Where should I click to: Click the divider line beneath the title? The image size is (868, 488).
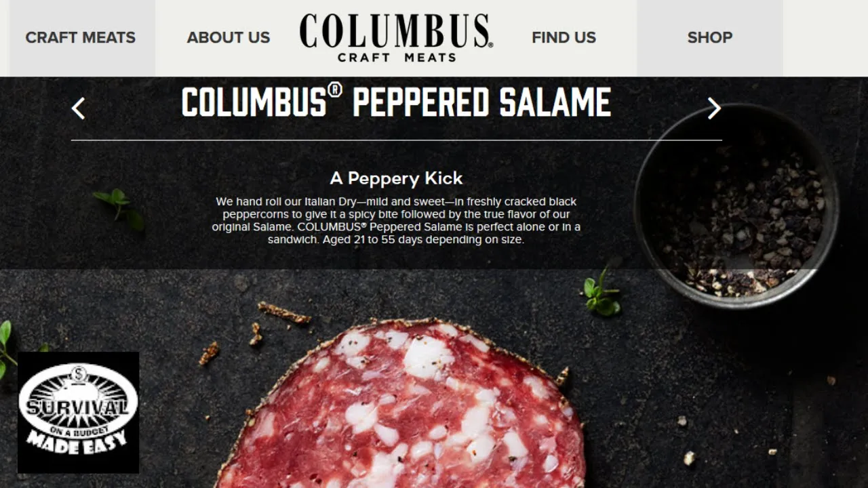coord(397,140)
